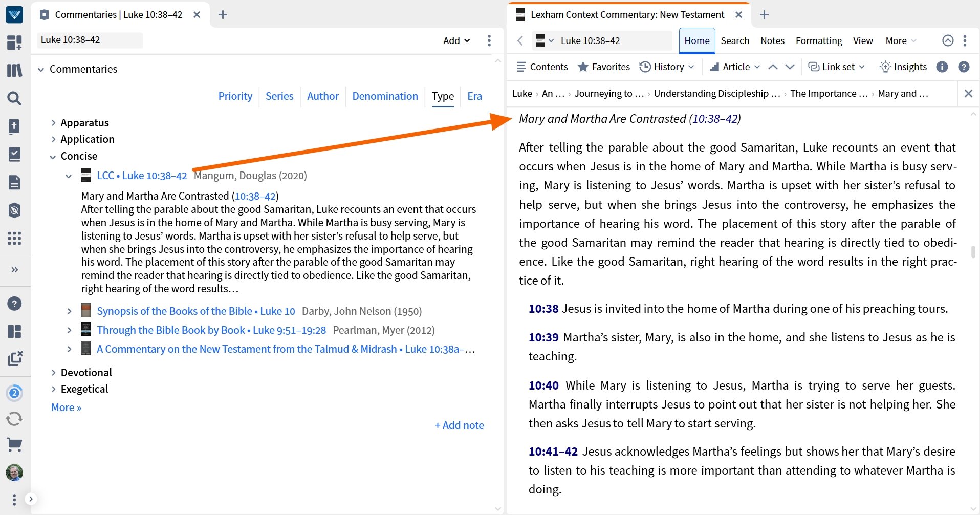Open Favorites star button
This screenshot has width=980, height=515.
click(604, 67)
